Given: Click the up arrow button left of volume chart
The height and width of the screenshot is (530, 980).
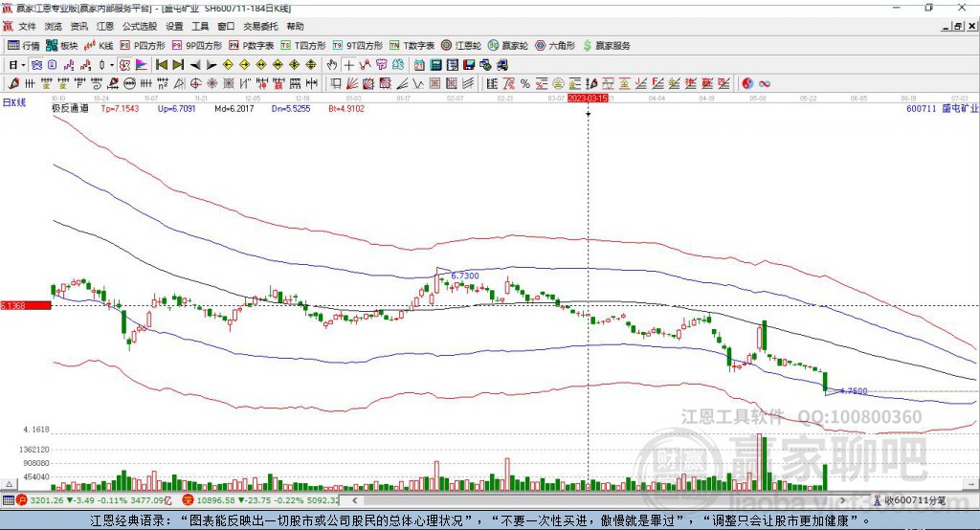Looking at the screenshot, I should pos(9,484).
